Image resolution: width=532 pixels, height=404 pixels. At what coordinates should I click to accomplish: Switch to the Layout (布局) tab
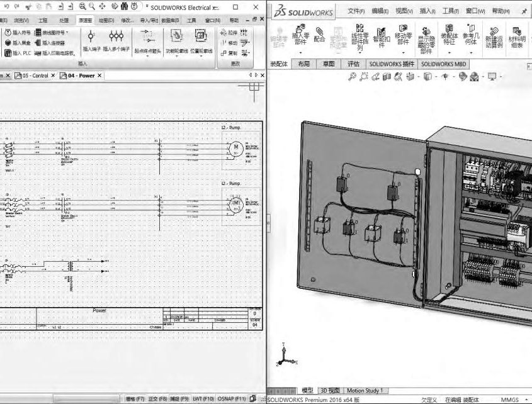coord(303,64)
